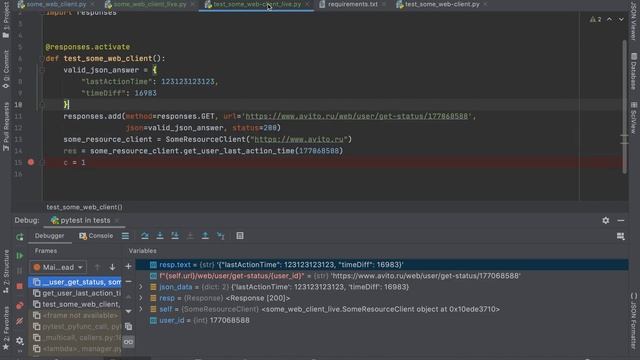Select the pytest in tests session tab

(85, 220)
